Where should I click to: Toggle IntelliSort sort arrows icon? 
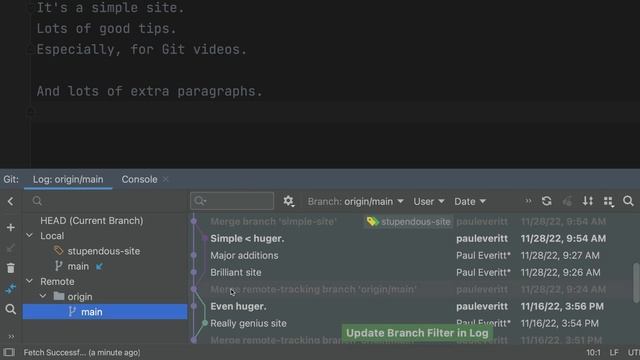tap(588, 201)
